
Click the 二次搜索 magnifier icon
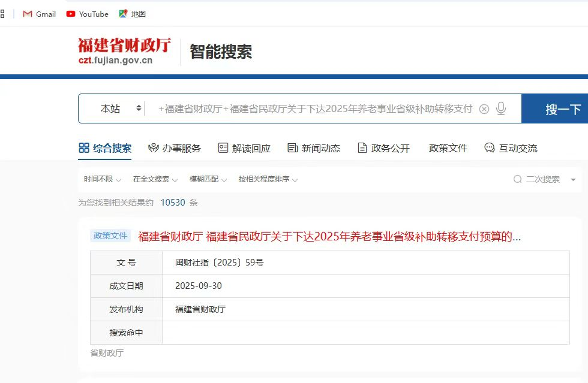pos(517,179)
